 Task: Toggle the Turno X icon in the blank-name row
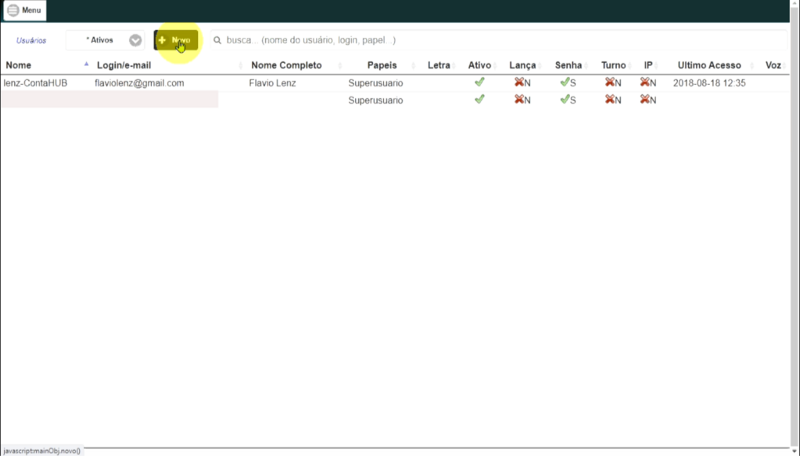pos(610,99)
